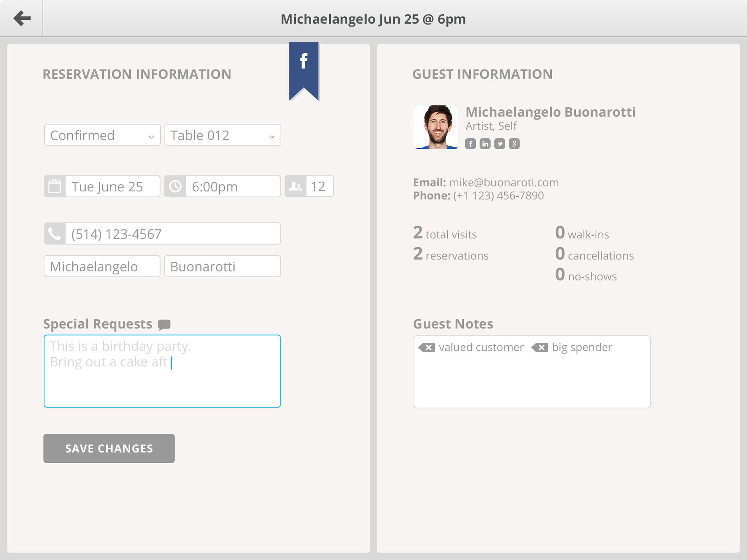Remove the 'big spender' tag
Image resolution: width=747 pixels, height=560 pixels.
click(540, 348)
